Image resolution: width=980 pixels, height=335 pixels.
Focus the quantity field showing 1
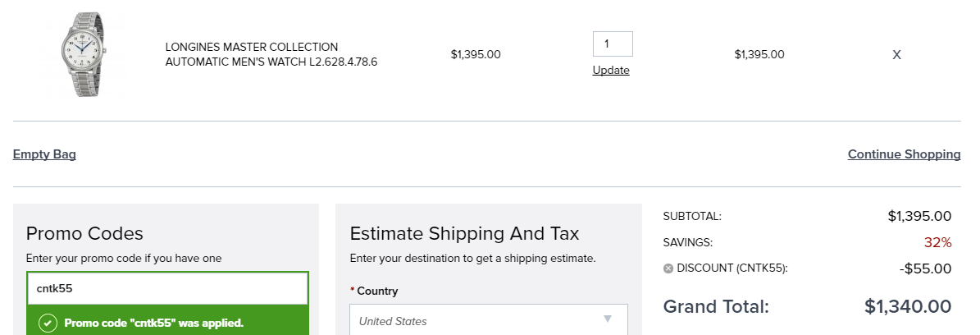point(613,44)
